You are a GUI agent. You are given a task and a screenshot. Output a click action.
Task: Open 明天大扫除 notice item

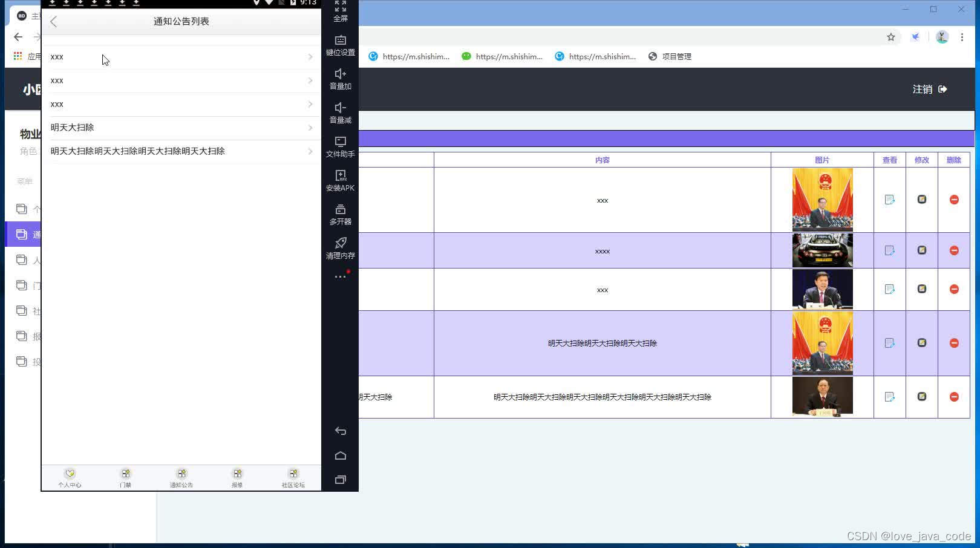click(181, 128)
